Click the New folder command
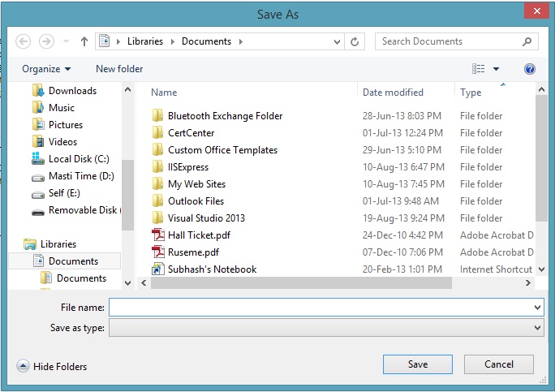Image resolution: width=555 pixels, height=392 pixels. tap(119, 69)
